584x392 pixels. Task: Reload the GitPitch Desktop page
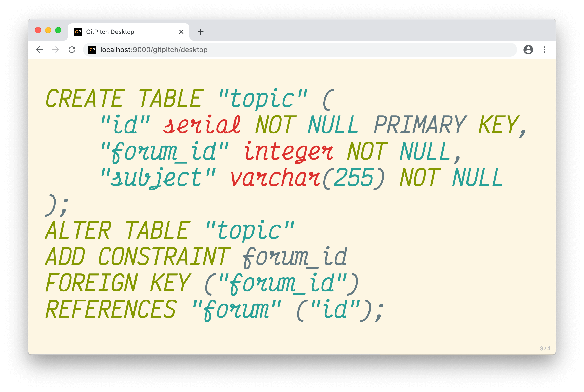pyautogui.click(x=72, y=50)
